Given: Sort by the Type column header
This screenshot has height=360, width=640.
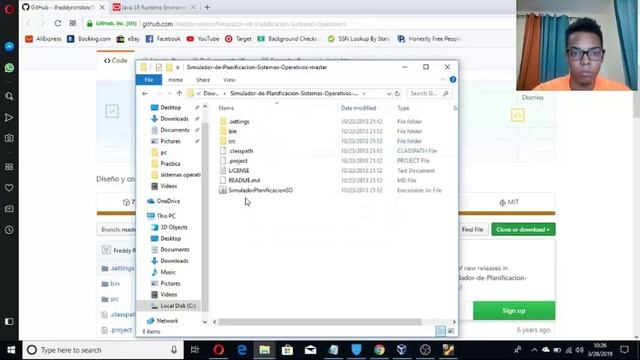Looking at the screenshot, I should [403, 108].
